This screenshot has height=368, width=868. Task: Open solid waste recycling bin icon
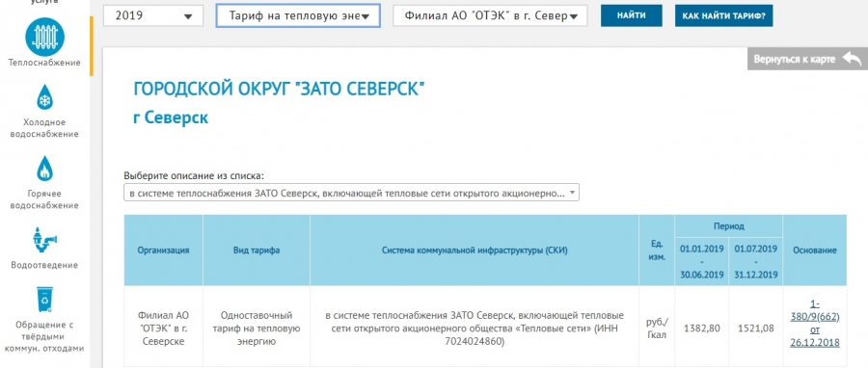click(44, 301)
